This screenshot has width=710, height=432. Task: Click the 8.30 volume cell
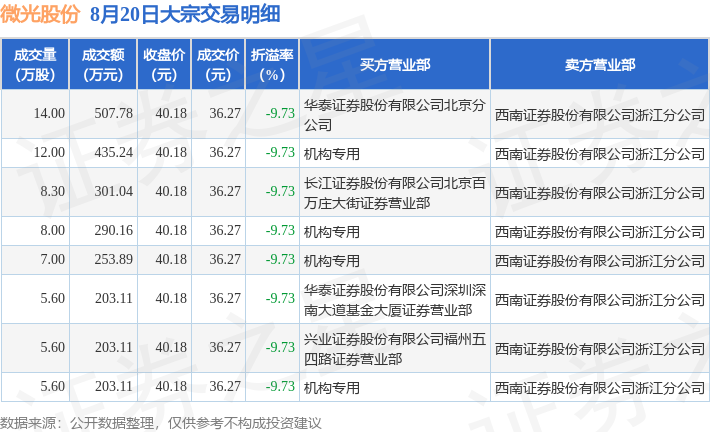tap(53, 191)
